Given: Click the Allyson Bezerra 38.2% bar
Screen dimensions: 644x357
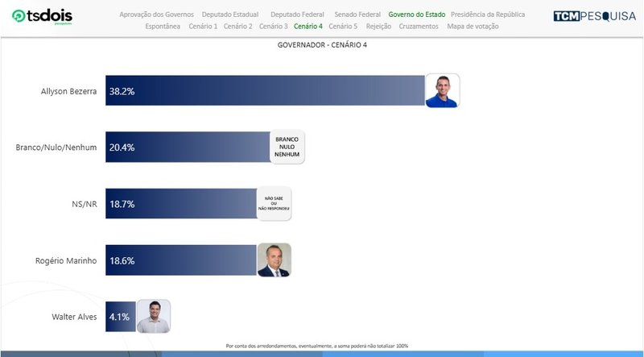Looking at the screenshot, I should (266, 90).
